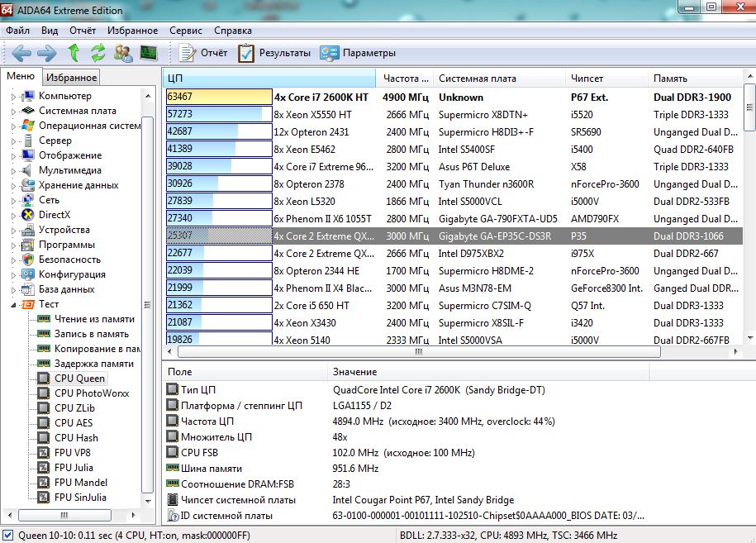Open the users icon in toolbar
The image size is (756, 543).
(x=123, y=54)
